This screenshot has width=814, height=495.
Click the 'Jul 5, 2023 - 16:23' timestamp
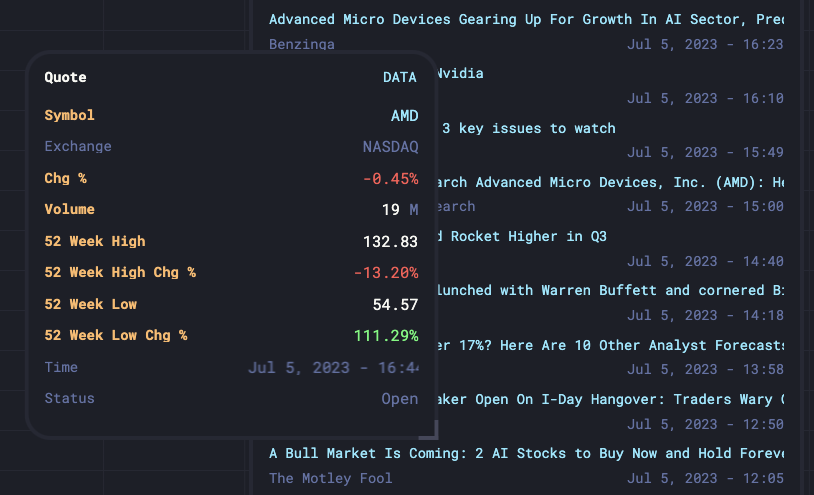tap(705, 44)
